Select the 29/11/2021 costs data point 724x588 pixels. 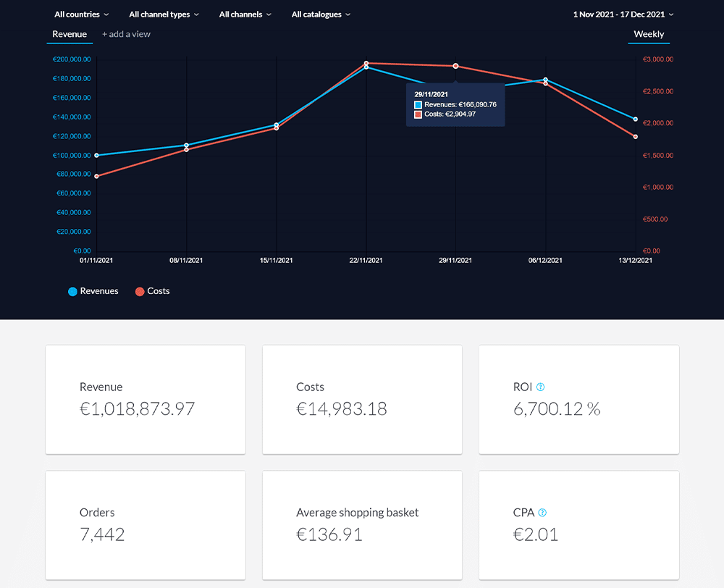click(455, 66)
